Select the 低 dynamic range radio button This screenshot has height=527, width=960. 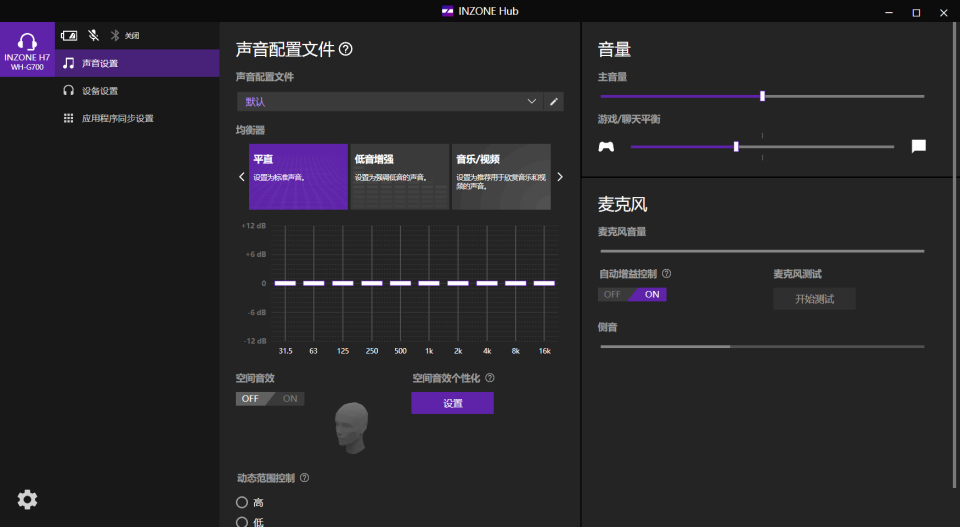point(242,522)
